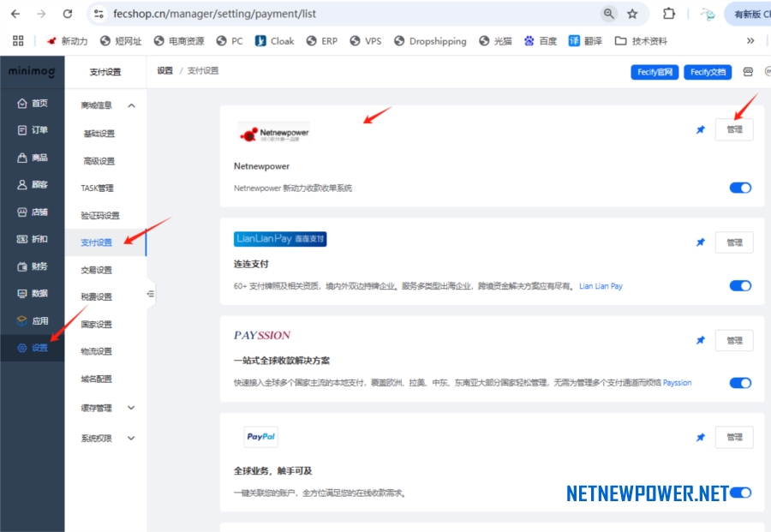Click the pin icon next to PayPal
Screen dimensions: 771x532
pos(701,437)
